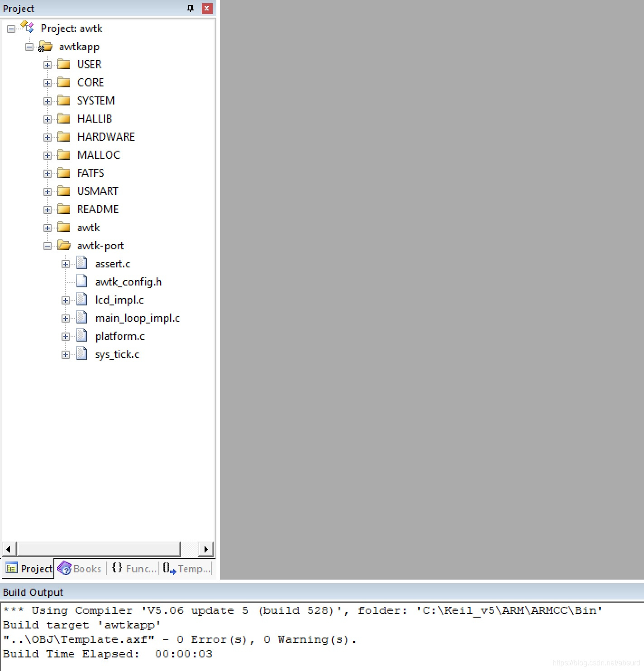Expand the HALLIB group
Screen dimensions: 644x671
point(48,119)
